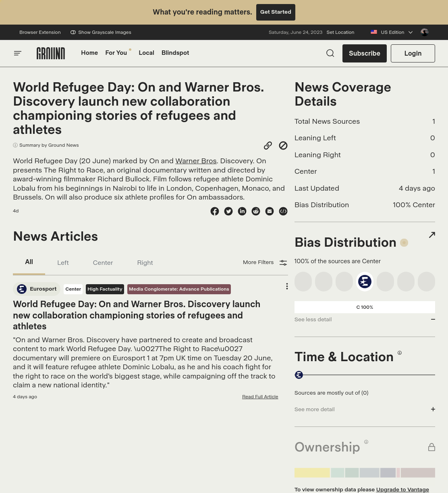Click Bias Distribution beige dot indicator
448x493 pixels.
tap(404, 243)
